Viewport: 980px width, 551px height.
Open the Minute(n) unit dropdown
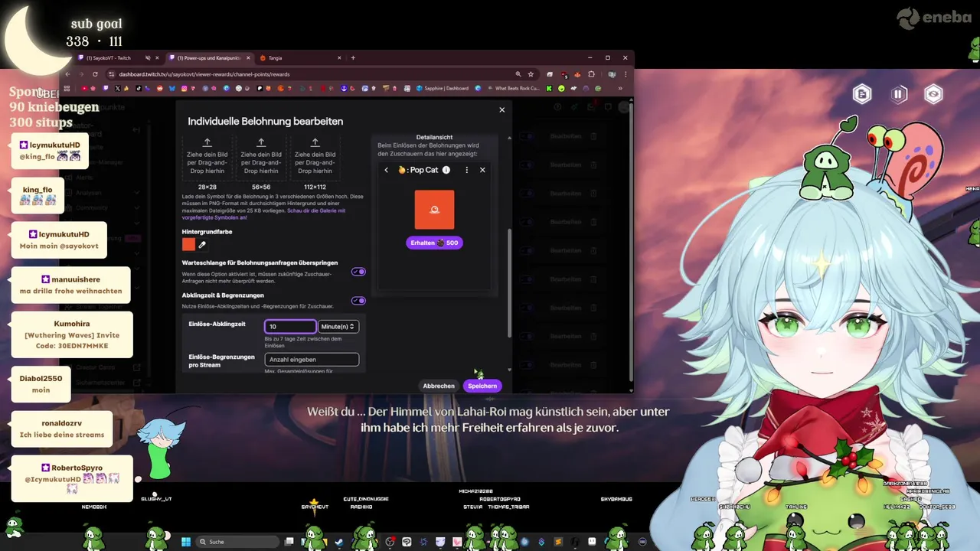[338, 327]
